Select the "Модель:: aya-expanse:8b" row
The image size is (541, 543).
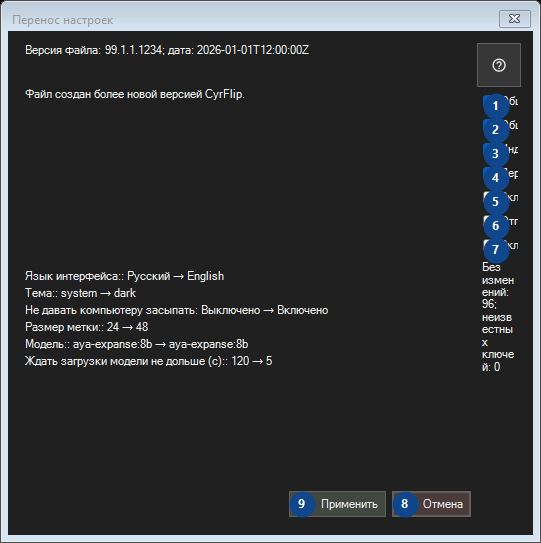(x=136, y=344)
